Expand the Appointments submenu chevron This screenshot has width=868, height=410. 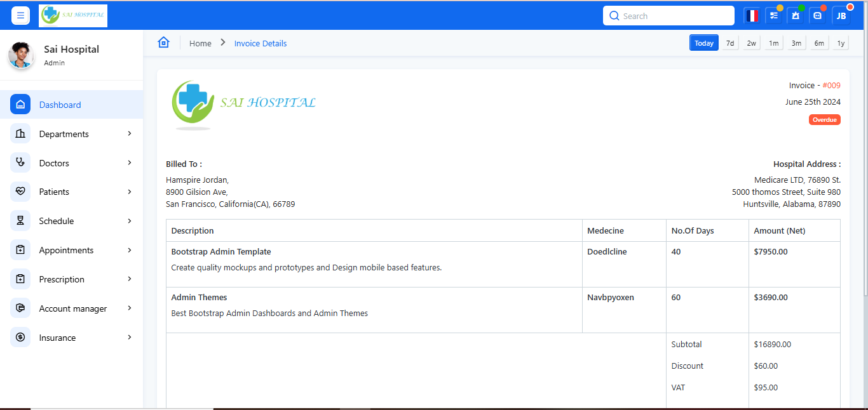click(x=130, y=250)
